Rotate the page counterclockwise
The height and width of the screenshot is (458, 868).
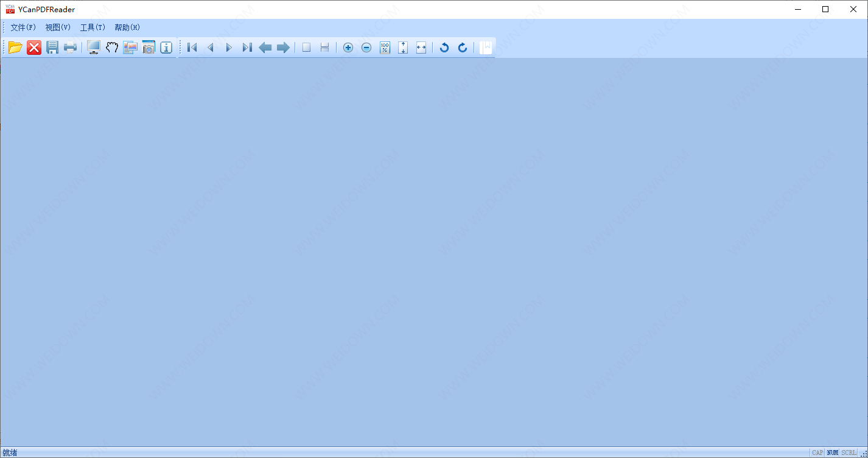point(444,48)
